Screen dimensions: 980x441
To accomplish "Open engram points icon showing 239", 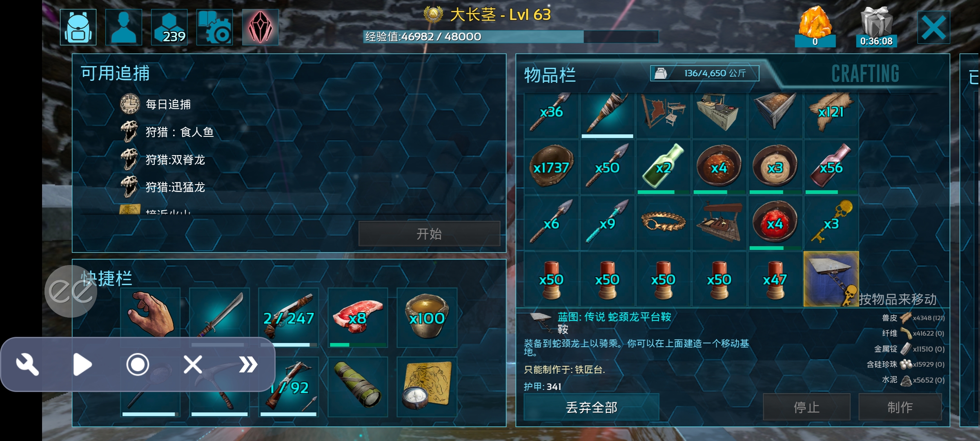I will (x=169, y=27).
